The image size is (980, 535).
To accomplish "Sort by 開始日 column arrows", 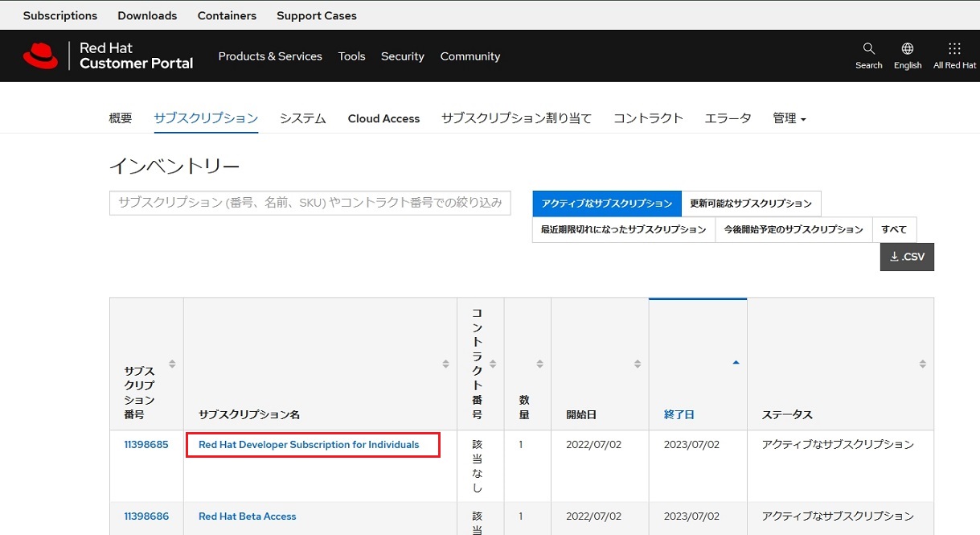I will click(637, 364).
